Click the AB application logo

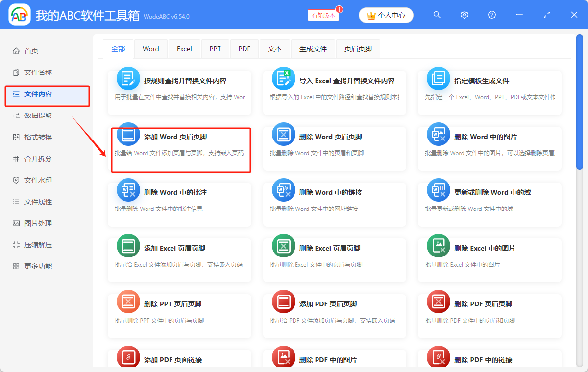point(20,16)
